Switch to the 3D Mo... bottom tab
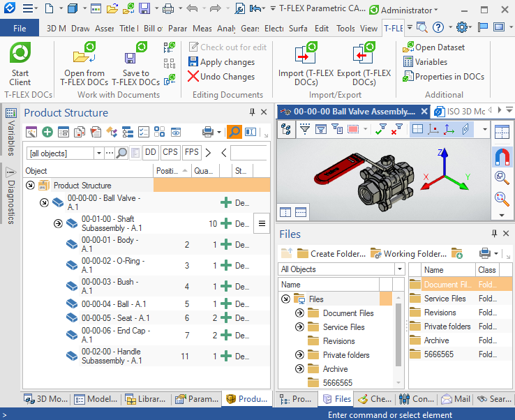This screenshot has height=420, width=515. (45, 399)
